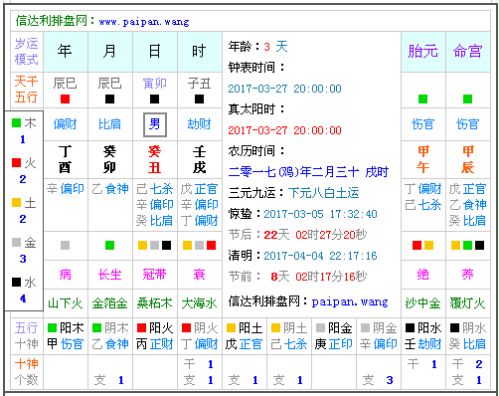Toggle the 男 gender button
This screenshot has height=396, width=500.
coord(155,125)
